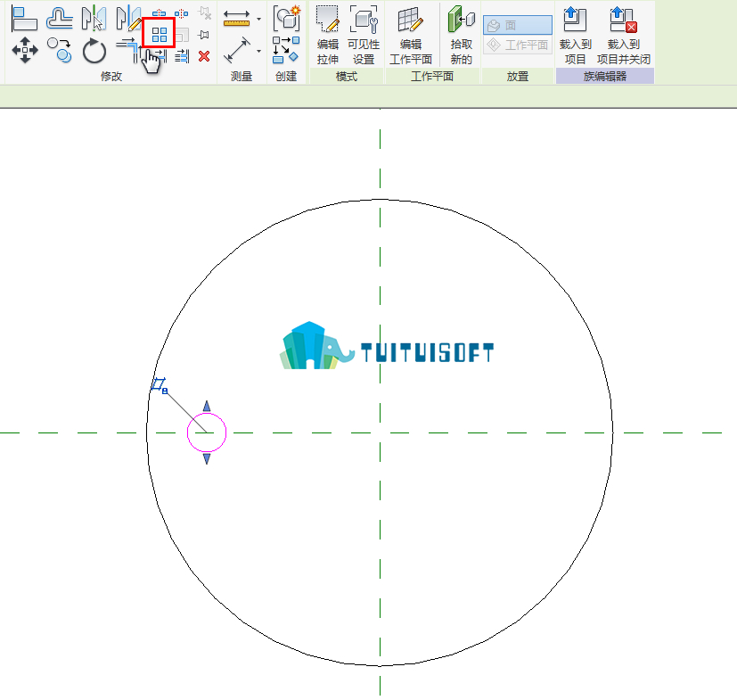Select the Scale tool
Viewport: 737px width, 700px height.
(182, 35)
